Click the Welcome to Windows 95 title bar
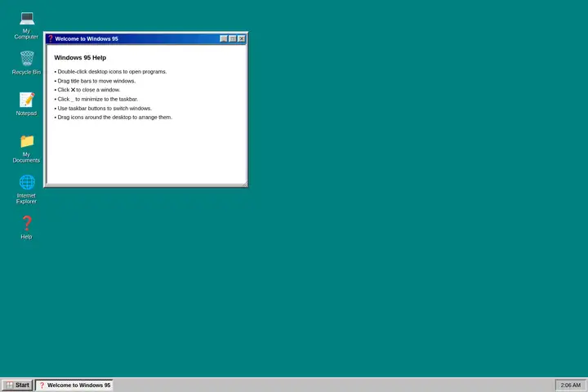Image resolution: width=588 pixels, height=392 pixels. [x=146, y=38]
